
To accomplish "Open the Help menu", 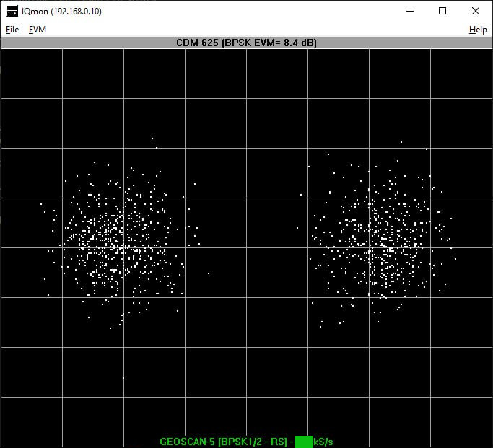I will coord(478,30).
